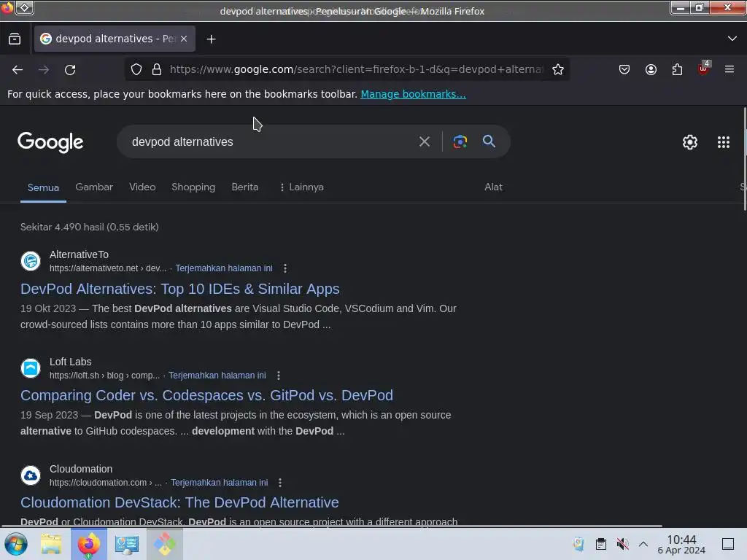The height and width of the screenshot is (560, 747).
Task: Open Google apps grid
Action: pyautogui.click(x=723, y=142)
